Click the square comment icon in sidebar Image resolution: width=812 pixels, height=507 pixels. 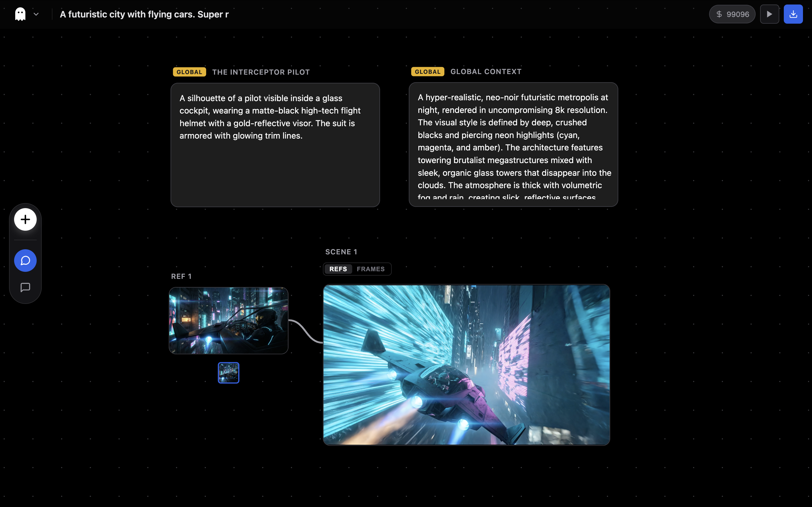25,287
